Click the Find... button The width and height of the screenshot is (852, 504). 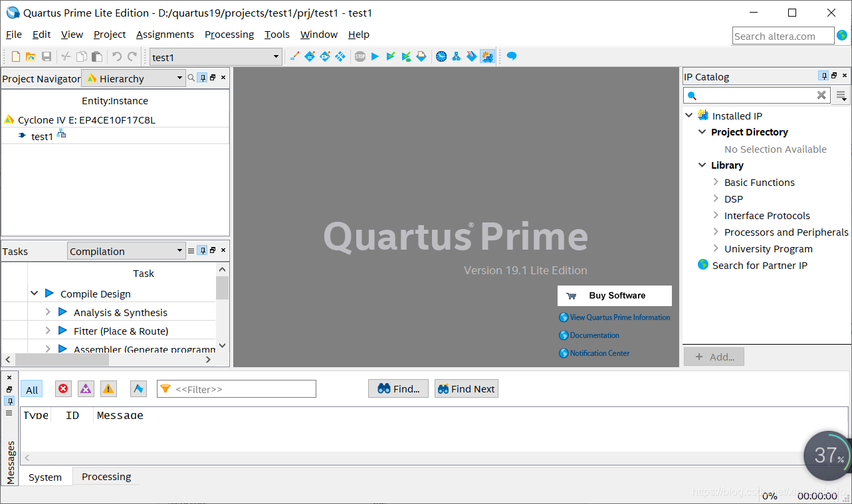(398, 389)
